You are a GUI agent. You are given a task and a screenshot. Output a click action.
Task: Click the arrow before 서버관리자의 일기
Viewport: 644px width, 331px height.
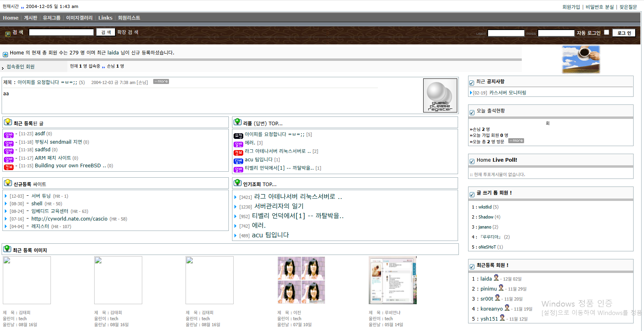tap(235, 207)
